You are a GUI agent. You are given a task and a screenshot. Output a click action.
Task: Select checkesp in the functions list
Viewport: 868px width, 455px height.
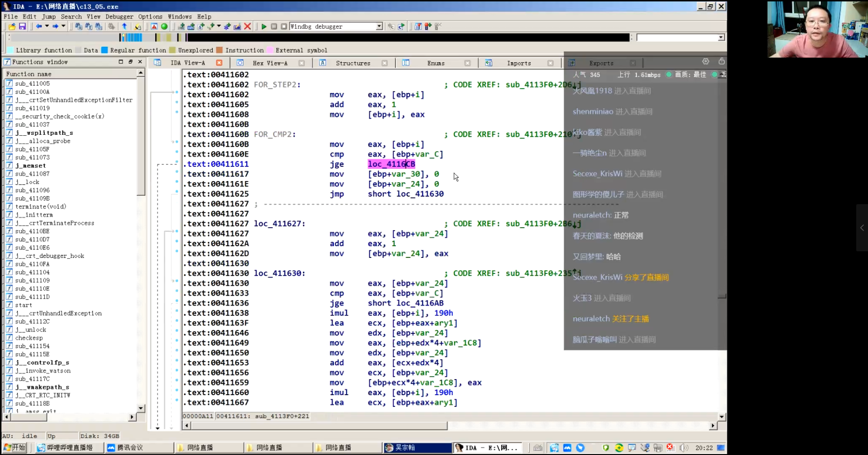29,338
